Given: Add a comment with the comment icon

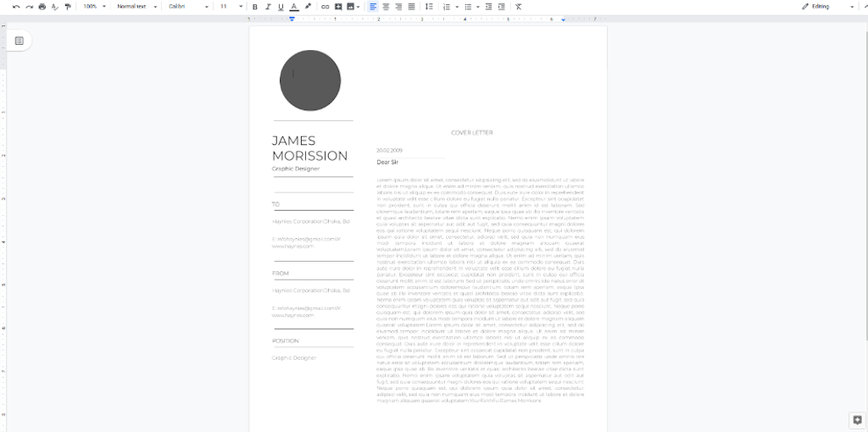Looking at the screenshot, I should 338,7.
